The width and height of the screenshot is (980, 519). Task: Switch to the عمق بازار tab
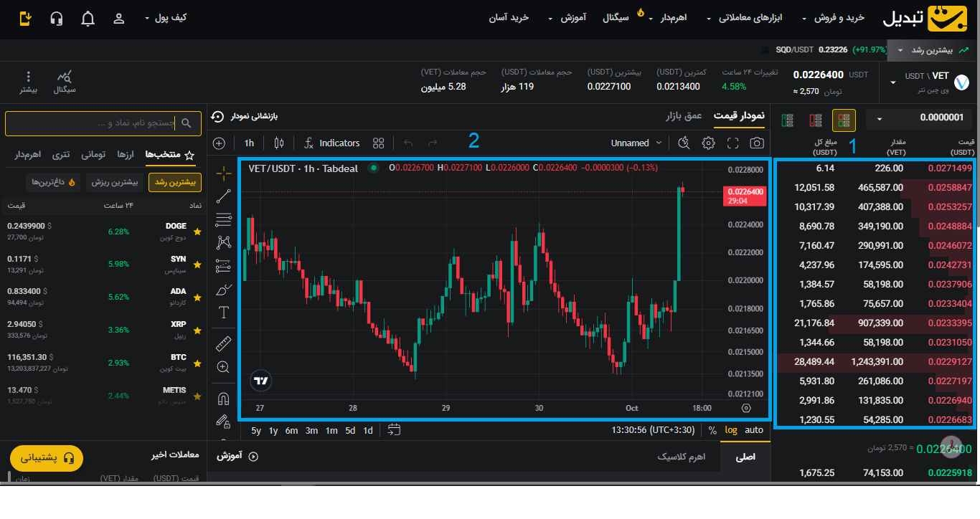pos(683,116)
